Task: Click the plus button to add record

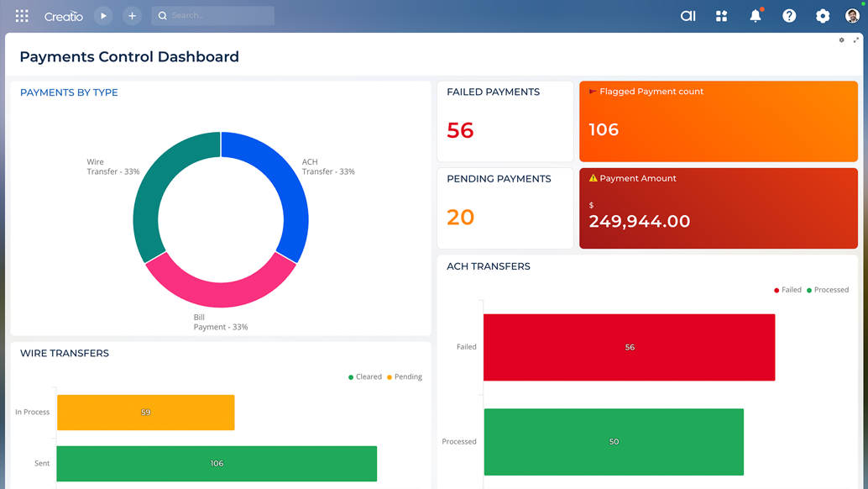Action: point(132,16)
